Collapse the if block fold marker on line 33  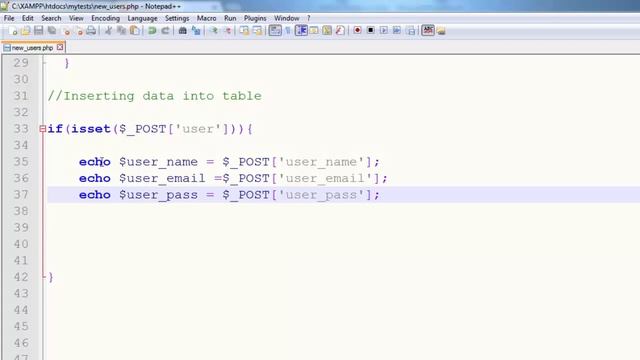(x=42, y=129)
